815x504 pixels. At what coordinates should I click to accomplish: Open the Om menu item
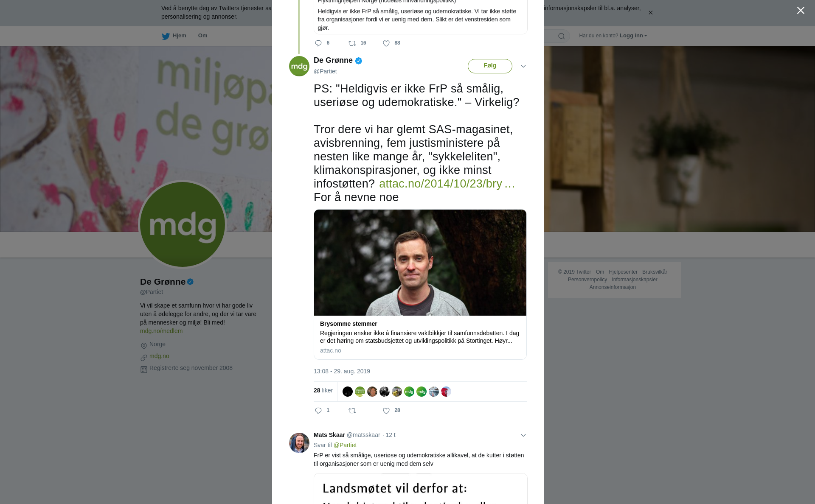click(202, 36)
